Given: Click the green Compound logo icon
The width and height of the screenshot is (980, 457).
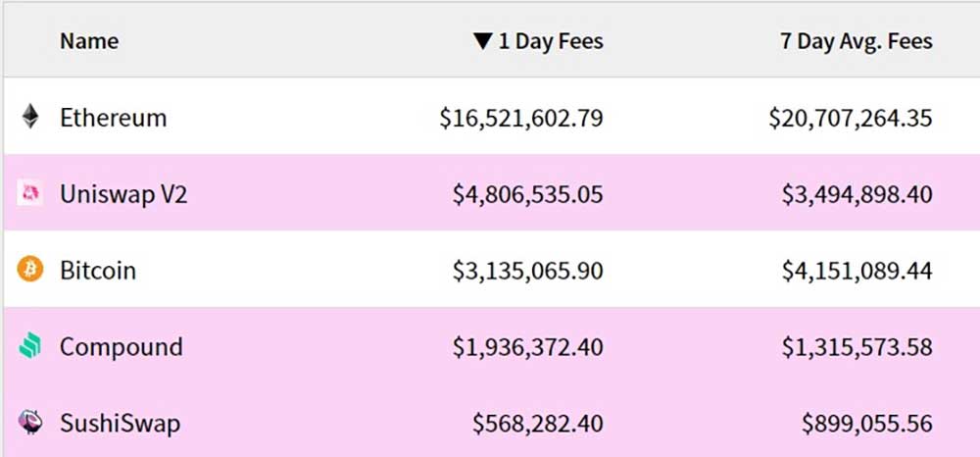Looking at the screenshot, I should coord(30,346).
